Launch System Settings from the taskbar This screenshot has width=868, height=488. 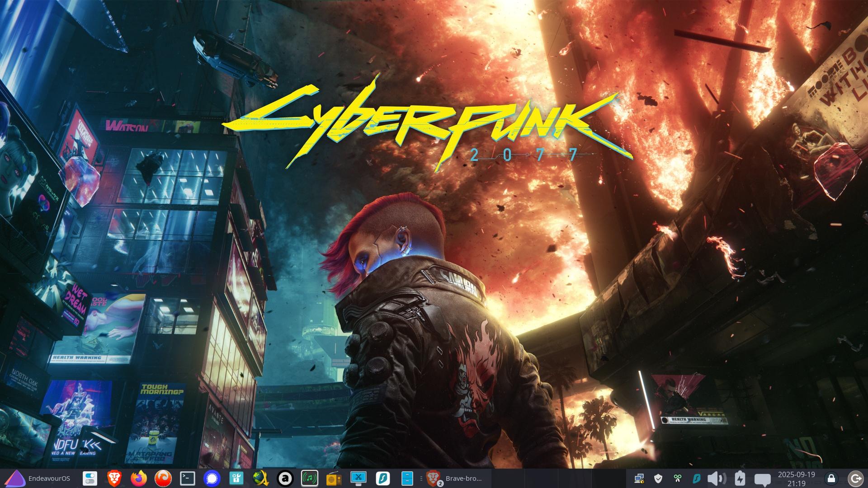(x=90, y=478)
